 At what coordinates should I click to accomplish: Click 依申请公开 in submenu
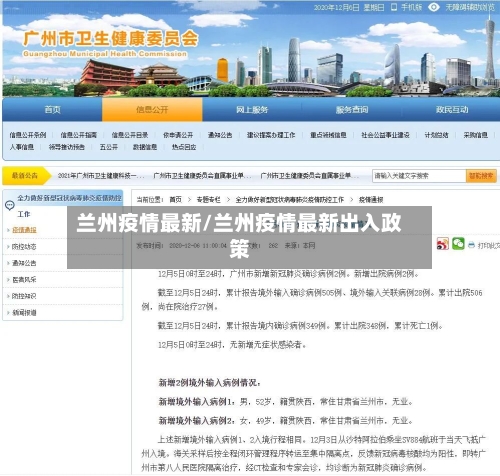click(178, 135)
